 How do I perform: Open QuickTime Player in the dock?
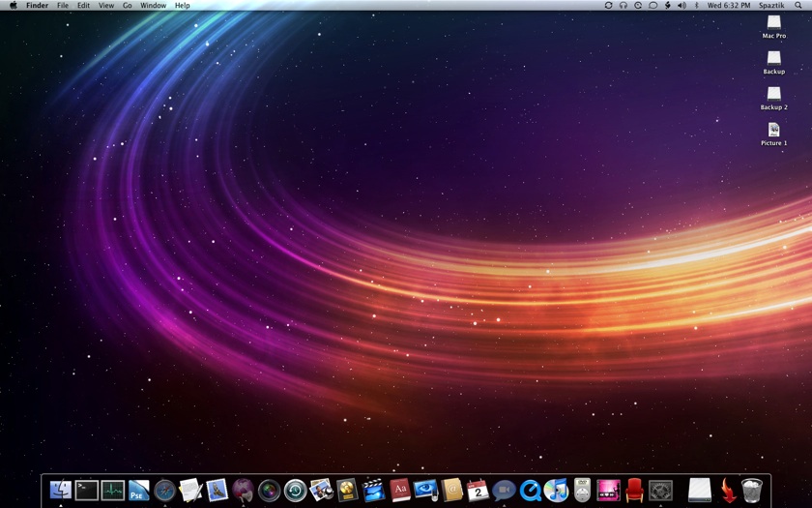[x=530, y=491]
